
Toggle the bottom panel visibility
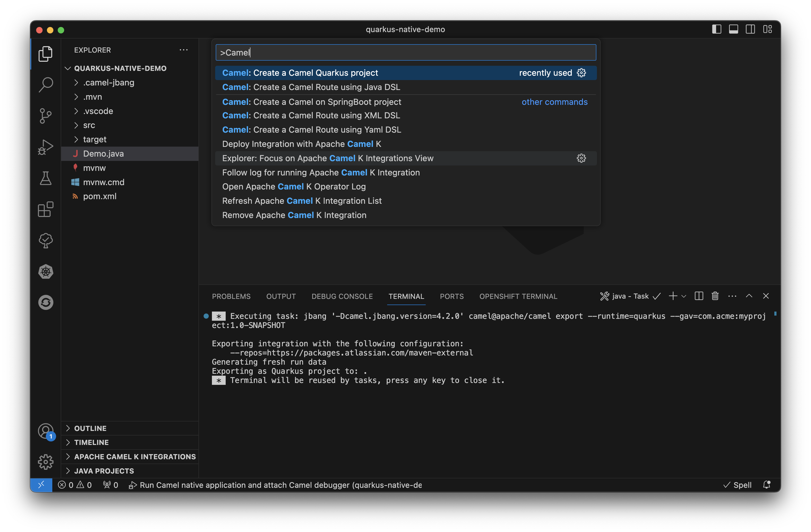734,29
